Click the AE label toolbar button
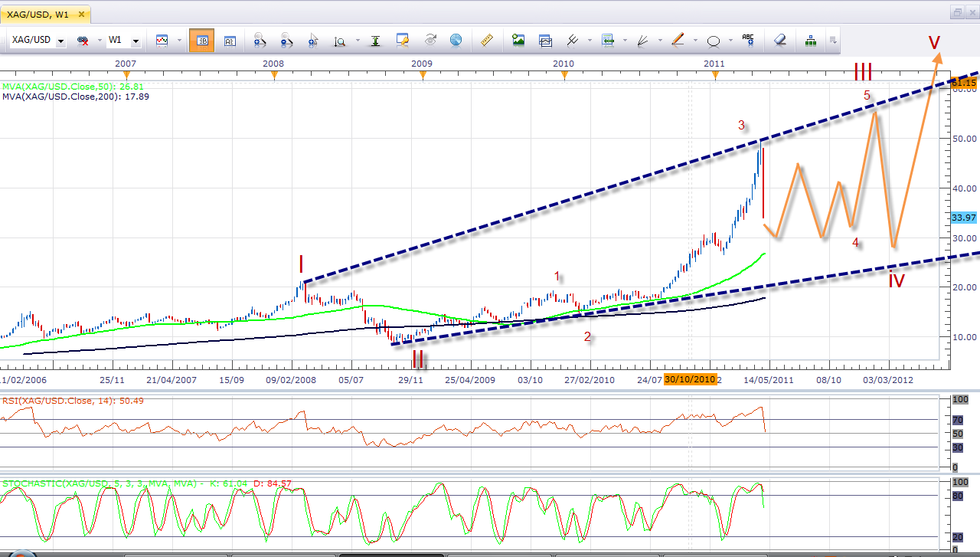The image size is (980, 557). [230, 41]
